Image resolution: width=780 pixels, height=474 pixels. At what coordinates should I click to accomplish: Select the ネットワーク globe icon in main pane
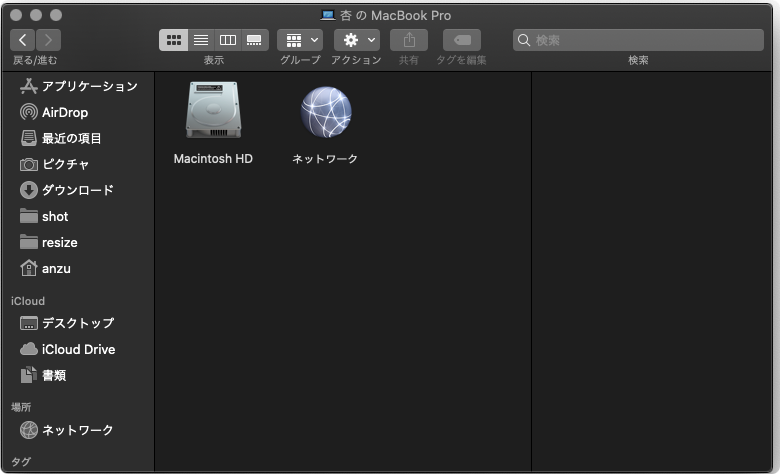point(326,112)
